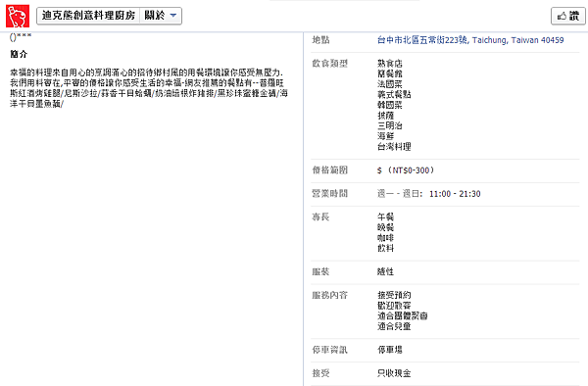This screenshot has height=386, width=588.
Task: Click the 披薩 food type entry
Action: point(385,116)
